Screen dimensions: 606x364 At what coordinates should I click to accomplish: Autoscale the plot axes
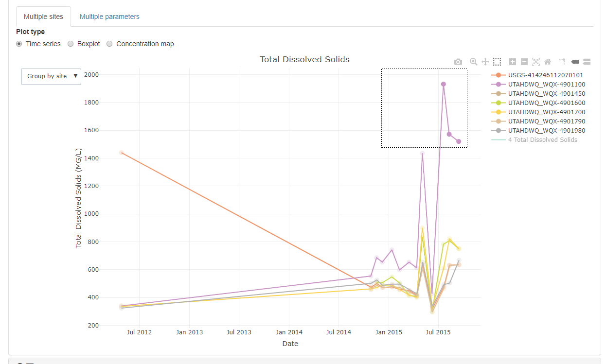tap(536, 62)
